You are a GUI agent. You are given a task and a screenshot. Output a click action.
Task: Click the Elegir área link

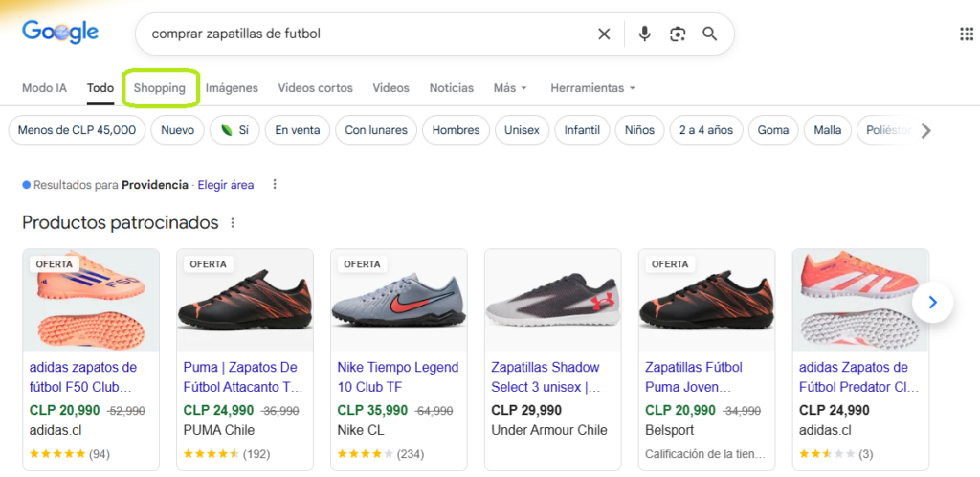(225, 185)
